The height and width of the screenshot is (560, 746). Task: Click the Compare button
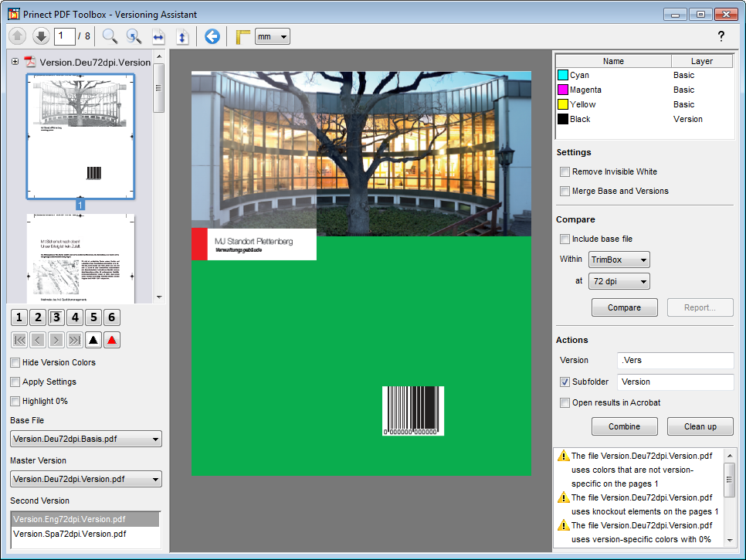click(624, 307)
